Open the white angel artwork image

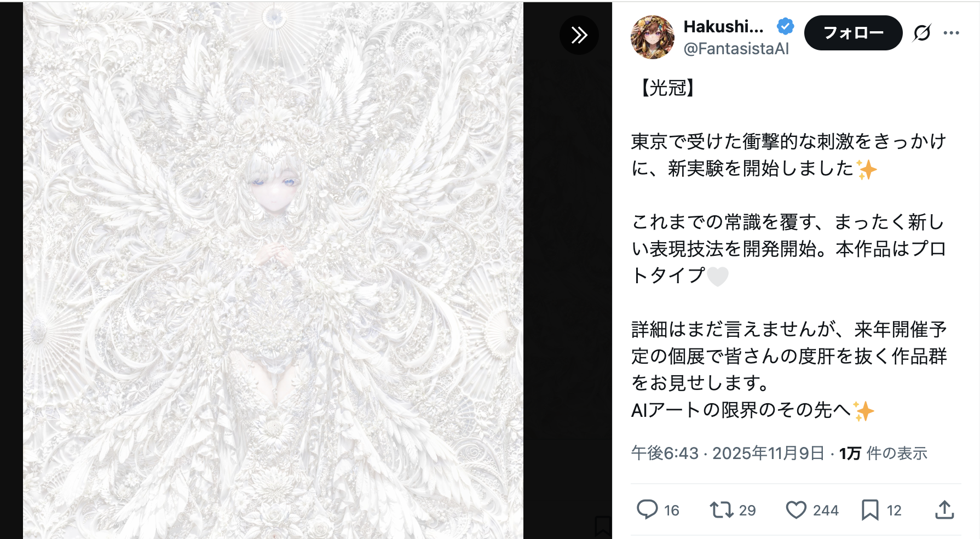[273, 271]
